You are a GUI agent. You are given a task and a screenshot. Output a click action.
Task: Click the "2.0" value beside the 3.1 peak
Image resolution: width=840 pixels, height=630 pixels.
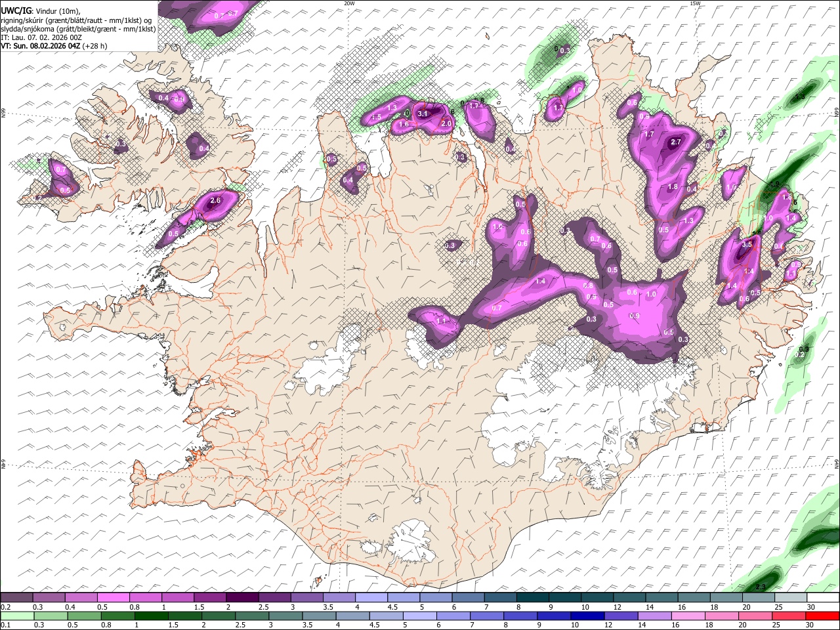click(x=446, y=123)
